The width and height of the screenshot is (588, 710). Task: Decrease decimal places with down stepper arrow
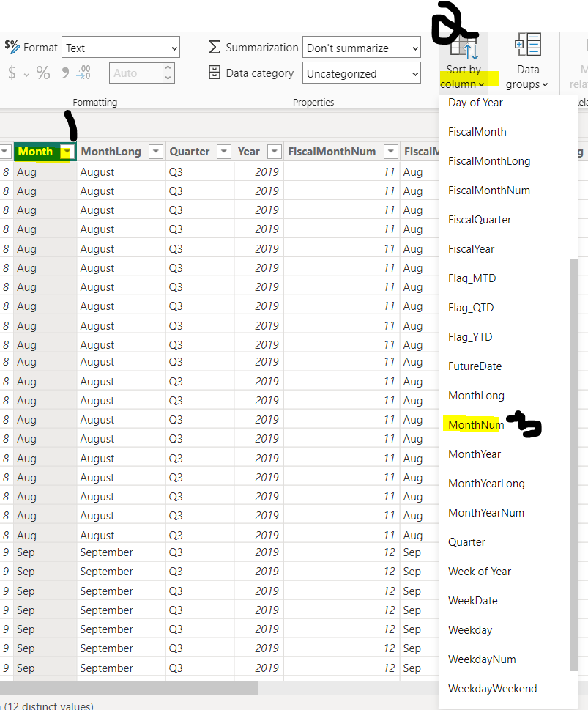click(x=168, y=78)
